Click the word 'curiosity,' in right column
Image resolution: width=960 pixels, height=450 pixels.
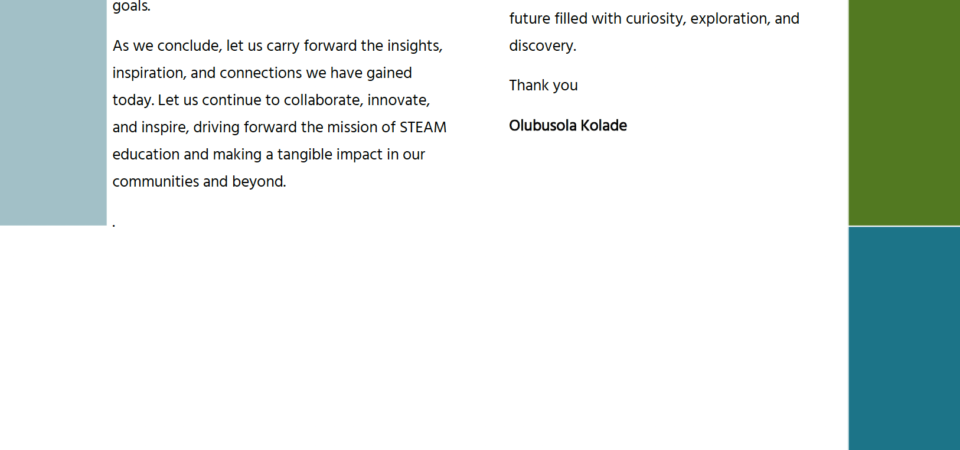click(656, 19)
